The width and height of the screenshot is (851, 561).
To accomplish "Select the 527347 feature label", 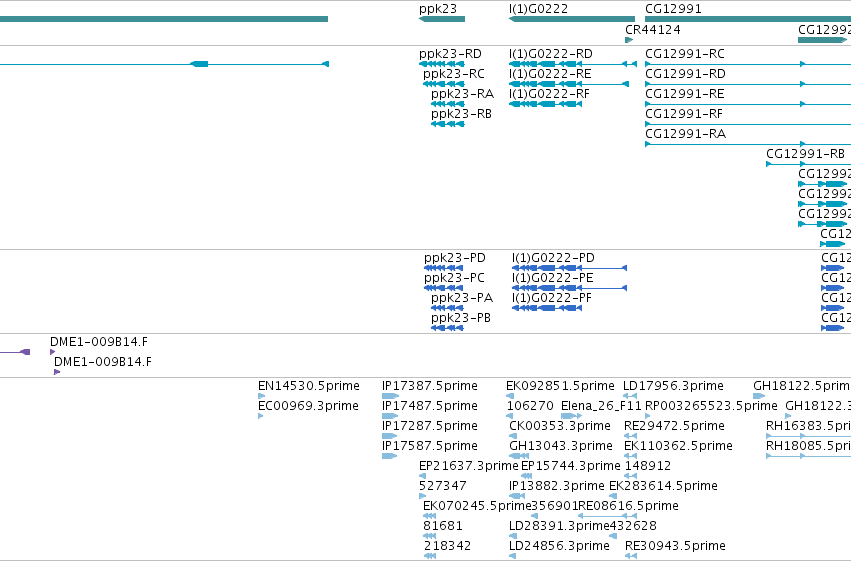I will click(x=443, y=486).
